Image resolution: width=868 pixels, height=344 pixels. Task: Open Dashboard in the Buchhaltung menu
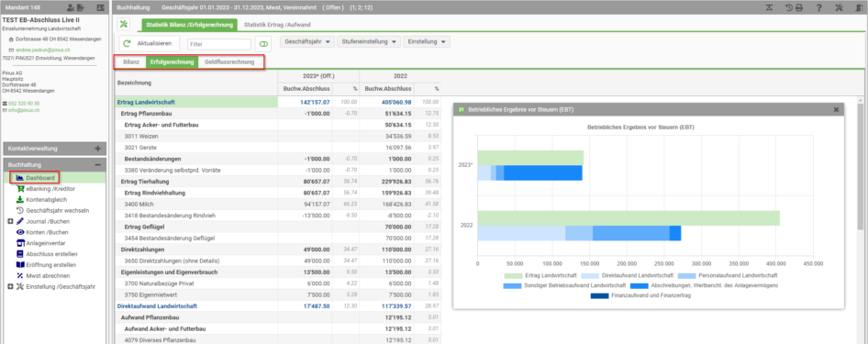pyautogui.click(x=40, y=178)
